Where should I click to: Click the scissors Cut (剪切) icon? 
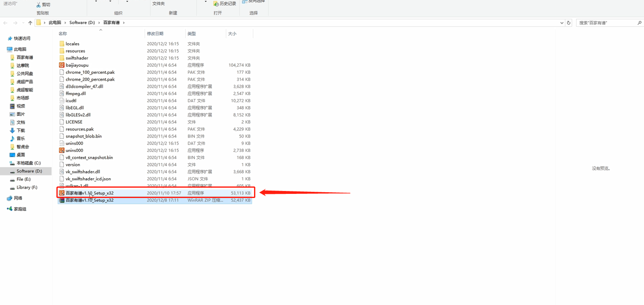coord(38,5)
